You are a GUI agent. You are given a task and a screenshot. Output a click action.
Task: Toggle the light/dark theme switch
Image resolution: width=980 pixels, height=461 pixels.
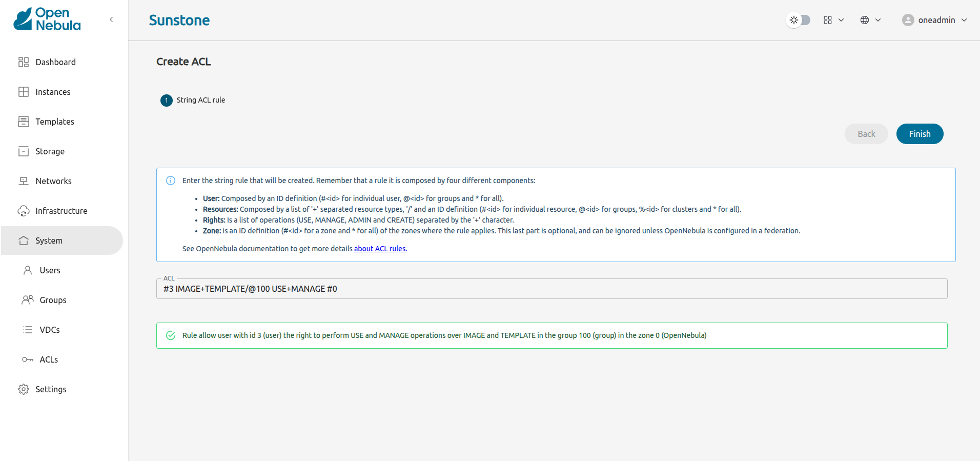coord(799,20)
